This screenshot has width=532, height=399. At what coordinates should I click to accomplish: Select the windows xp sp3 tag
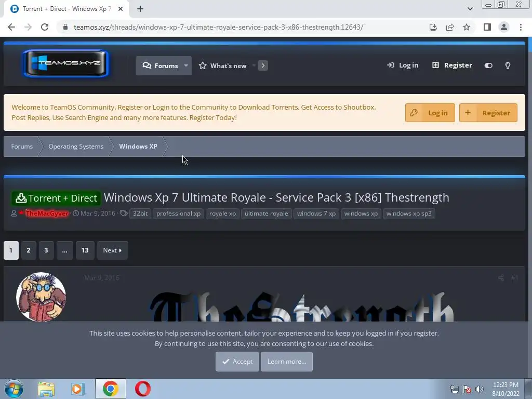click(x=409, y=214)
